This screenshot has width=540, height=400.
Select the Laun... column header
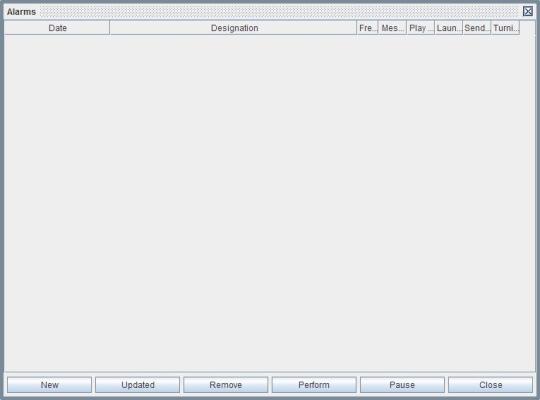pyautogui.click(x=449, y=28)
